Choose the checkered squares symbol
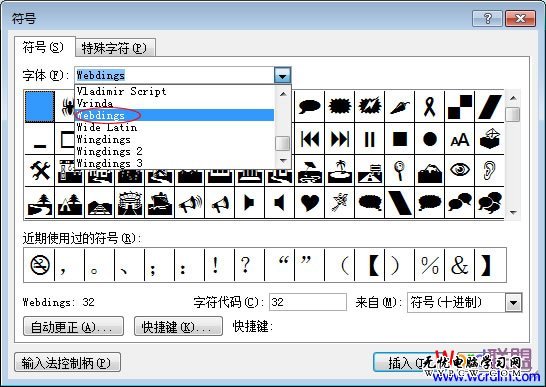This screenshot has height=387, width=546. click(x=460, y=107)
